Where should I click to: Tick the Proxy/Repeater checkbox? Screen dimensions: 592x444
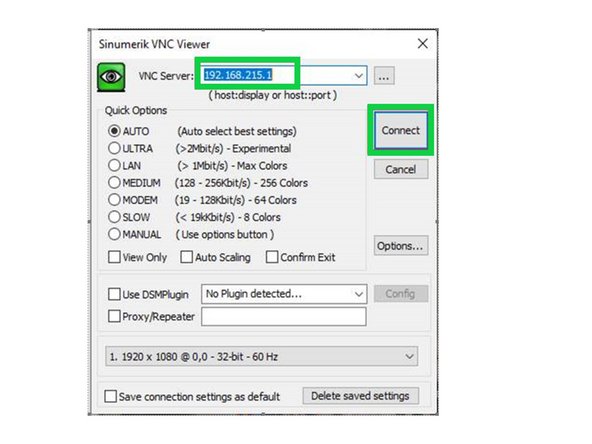tap(114, 316)
